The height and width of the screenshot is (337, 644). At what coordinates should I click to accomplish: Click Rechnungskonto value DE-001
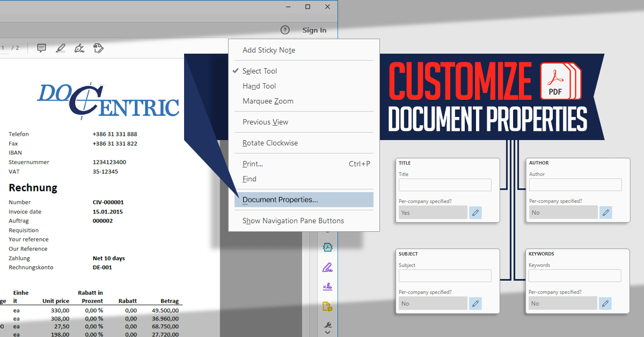(103, 267)
